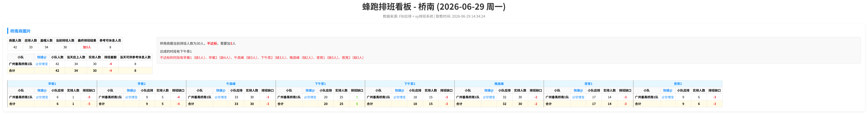Click the @甘绪宝 link in the team summary table
This screenshot has width=868, height=115.
[42, 64]
